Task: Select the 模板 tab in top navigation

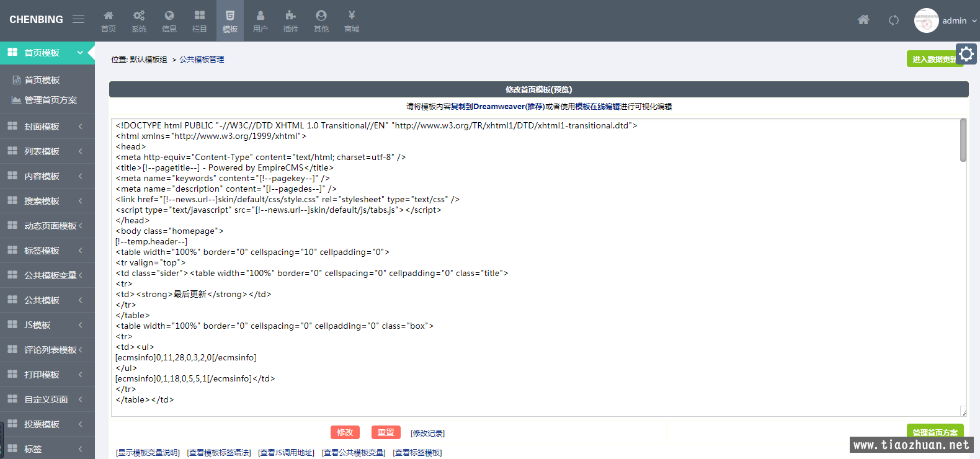Action: click(x=230, y=20)
